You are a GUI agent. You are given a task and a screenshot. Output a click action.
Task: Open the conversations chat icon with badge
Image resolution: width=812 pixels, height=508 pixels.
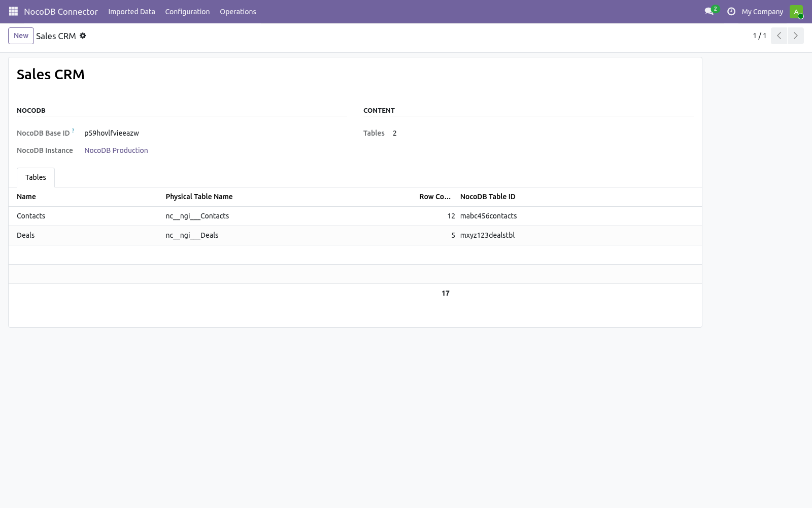(x=711, y=11)
